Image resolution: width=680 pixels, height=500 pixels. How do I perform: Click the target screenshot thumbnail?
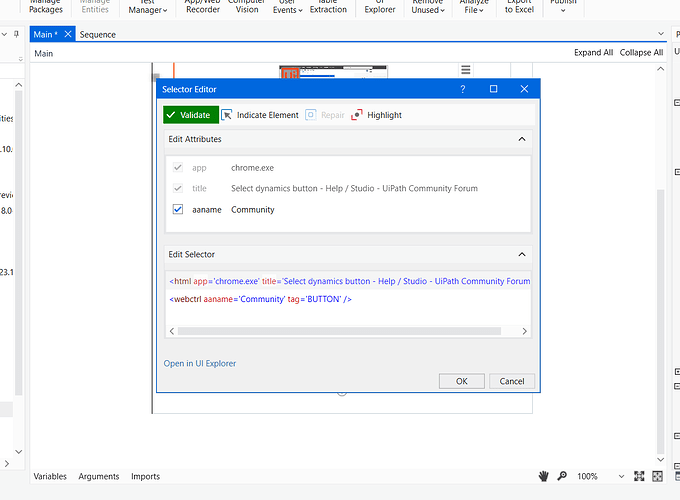click(x=333, y=72)
